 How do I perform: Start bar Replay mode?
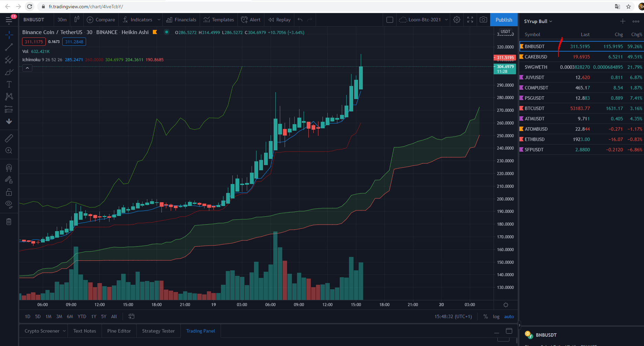[279, 20]
